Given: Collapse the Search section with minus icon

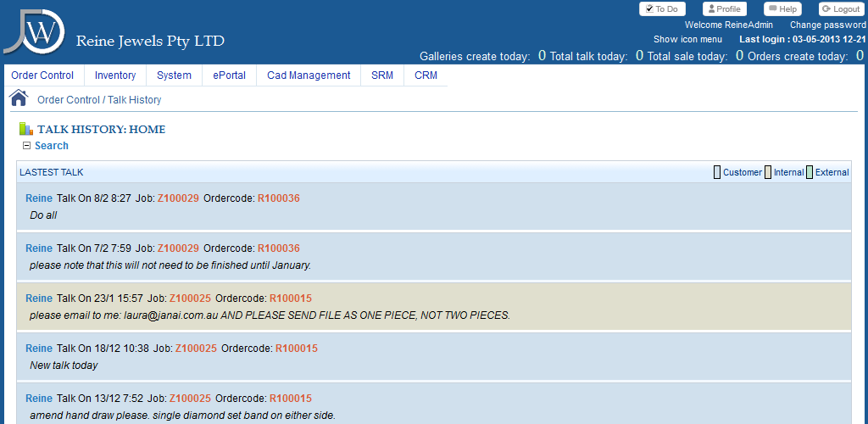Looking at the screenshot, I should (26, 146).
